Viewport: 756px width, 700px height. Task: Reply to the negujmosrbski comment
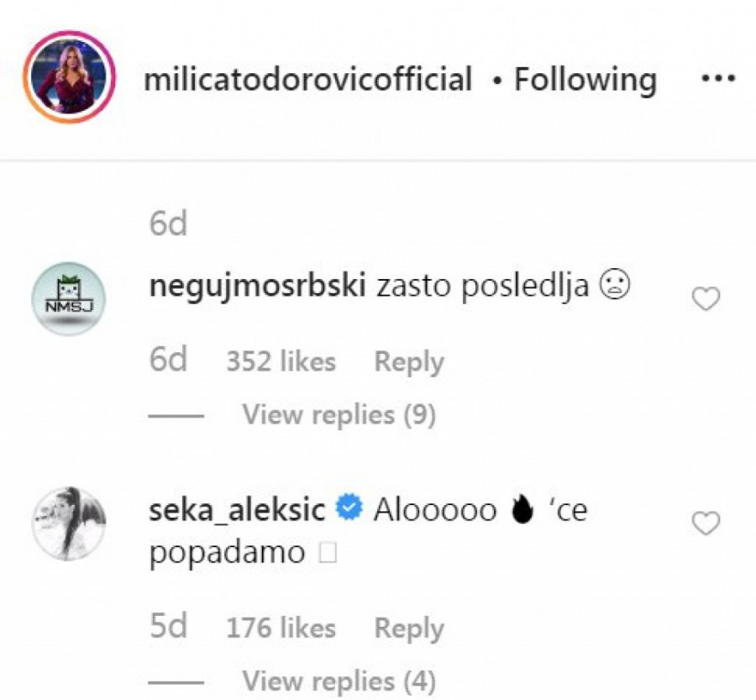pos(409,362)
